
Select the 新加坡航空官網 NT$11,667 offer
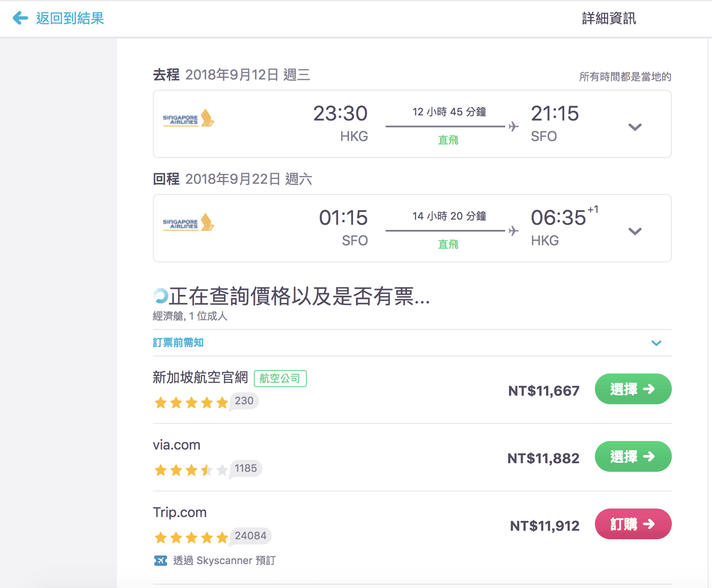tap(633, 389)
